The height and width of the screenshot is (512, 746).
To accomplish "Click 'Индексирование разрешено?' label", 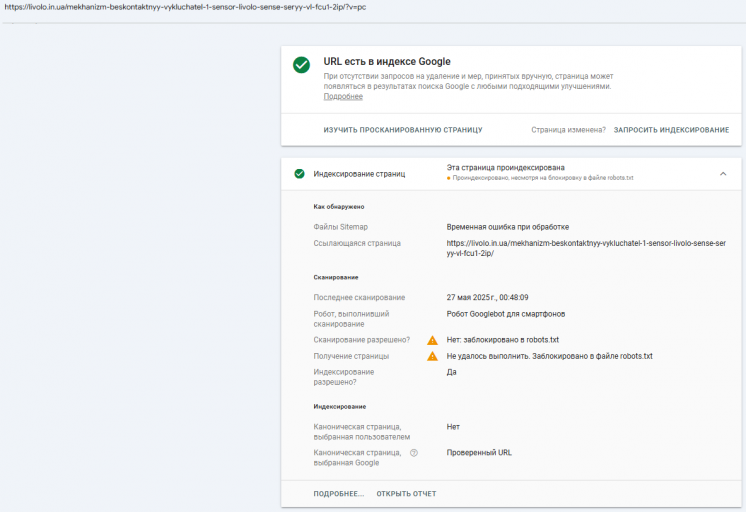I will (x=344, y=377).
